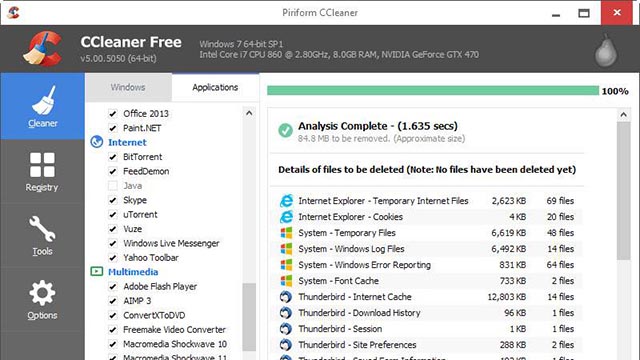Click the CCleaner logo in header

click(x=42, y=49)
